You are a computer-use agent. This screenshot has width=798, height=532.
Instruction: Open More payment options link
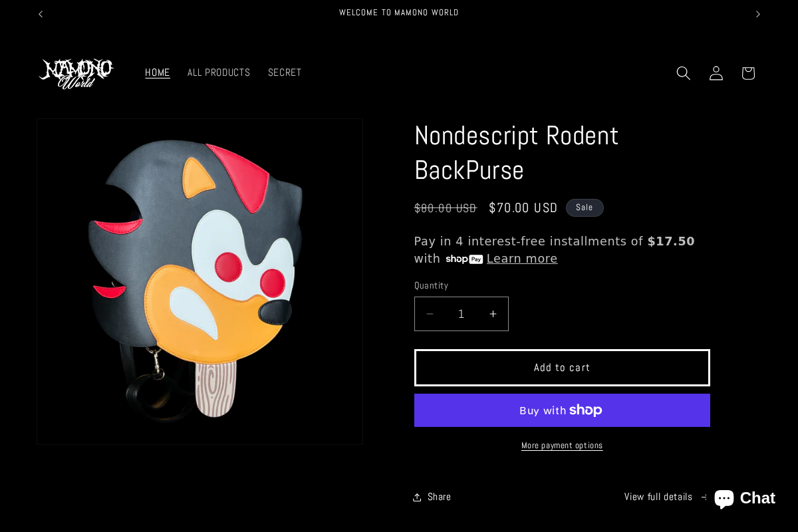[562, 446]
